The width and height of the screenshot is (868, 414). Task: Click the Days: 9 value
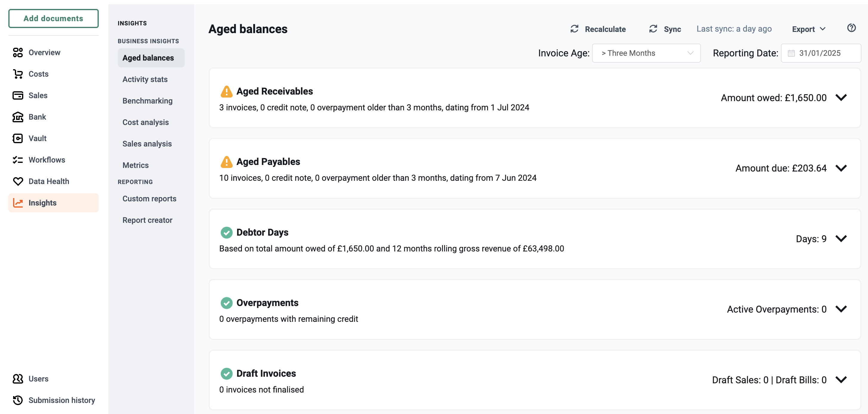click(811, 239)
